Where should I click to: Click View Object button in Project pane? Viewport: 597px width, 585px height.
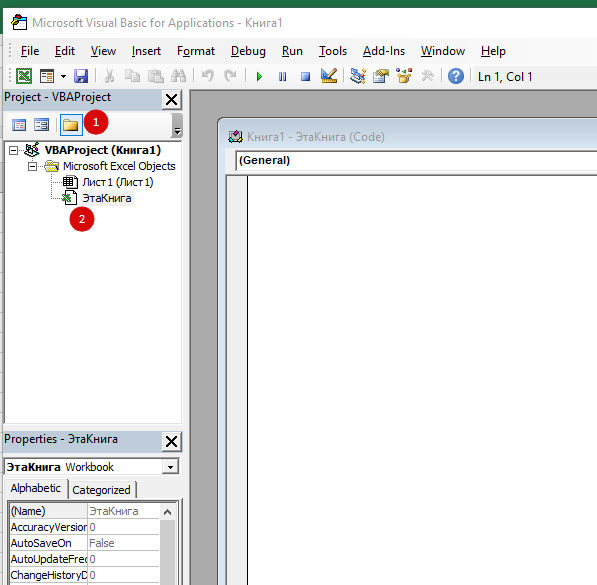pyautogui.click(x=41, y=125)
